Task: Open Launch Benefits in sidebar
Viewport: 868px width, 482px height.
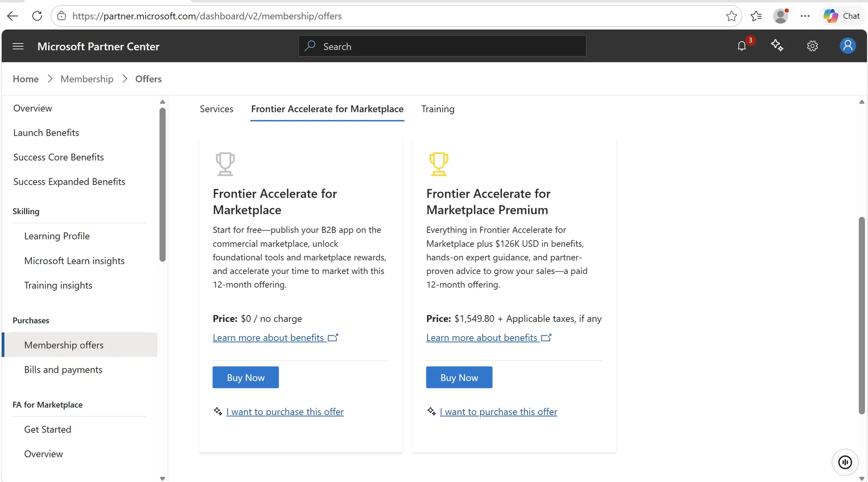Action: tap(46, 133)
